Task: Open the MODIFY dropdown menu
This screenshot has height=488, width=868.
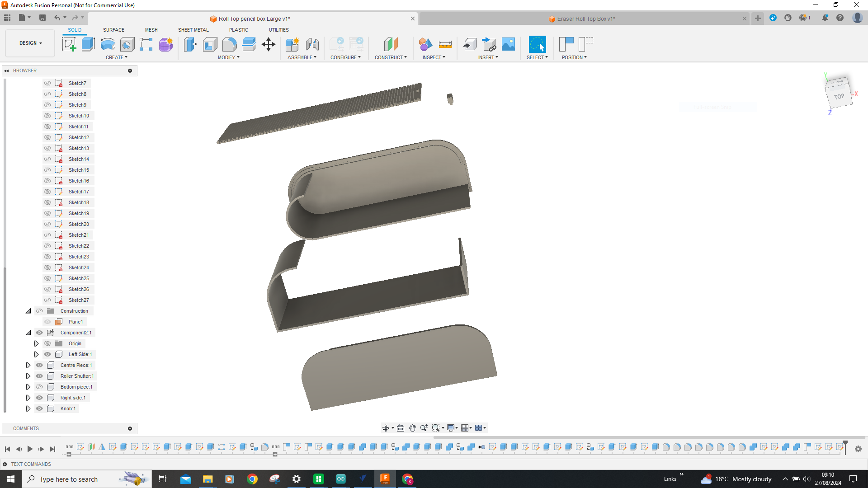Action: pos(228,57)
